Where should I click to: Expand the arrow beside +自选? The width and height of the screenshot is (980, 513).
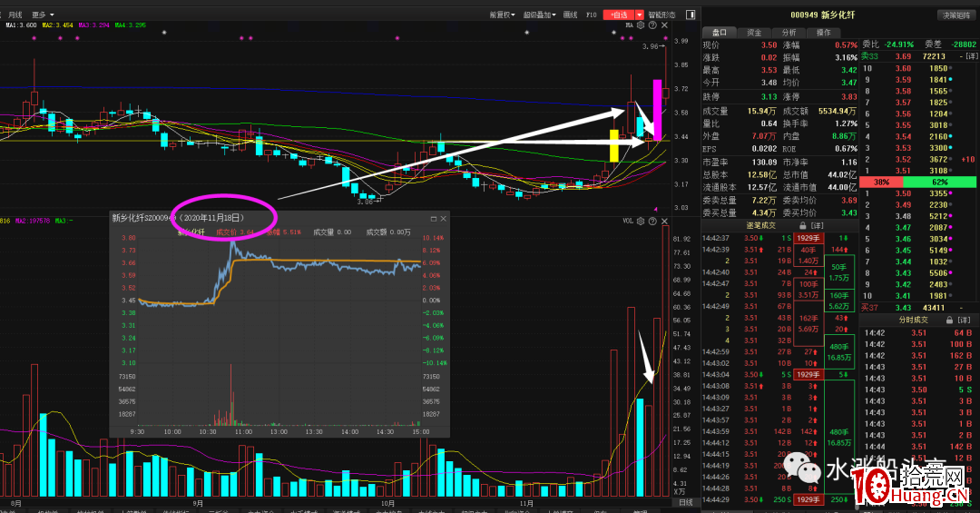(640, 15)
